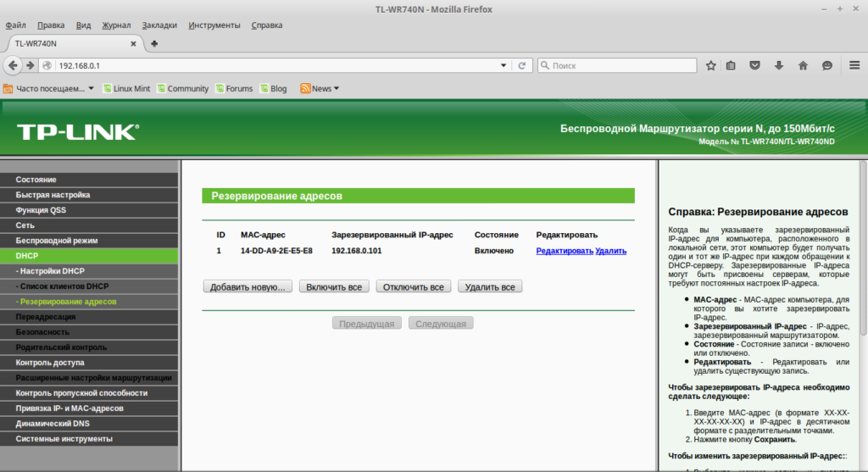868x472 pixels.
Task: Open the Журнал menu
Action: (x=116, y=25)
